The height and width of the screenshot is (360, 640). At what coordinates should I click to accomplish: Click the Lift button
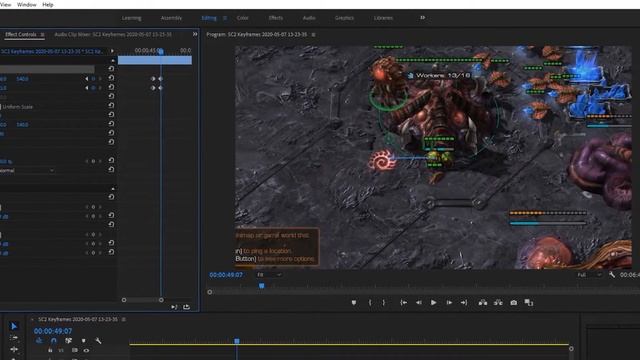pos(482,303)
